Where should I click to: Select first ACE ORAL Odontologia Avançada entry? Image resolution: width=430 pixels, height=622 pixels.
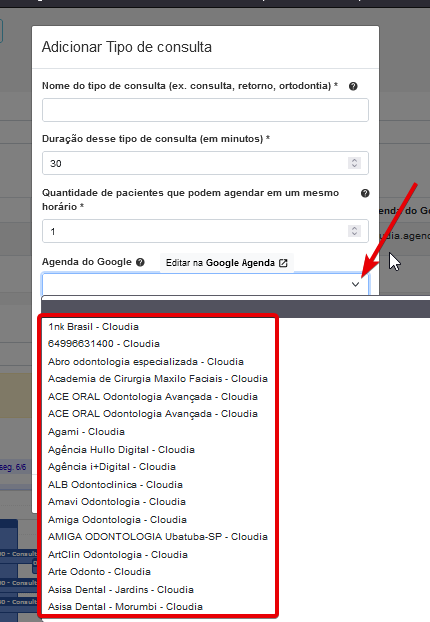pos(153,397)
